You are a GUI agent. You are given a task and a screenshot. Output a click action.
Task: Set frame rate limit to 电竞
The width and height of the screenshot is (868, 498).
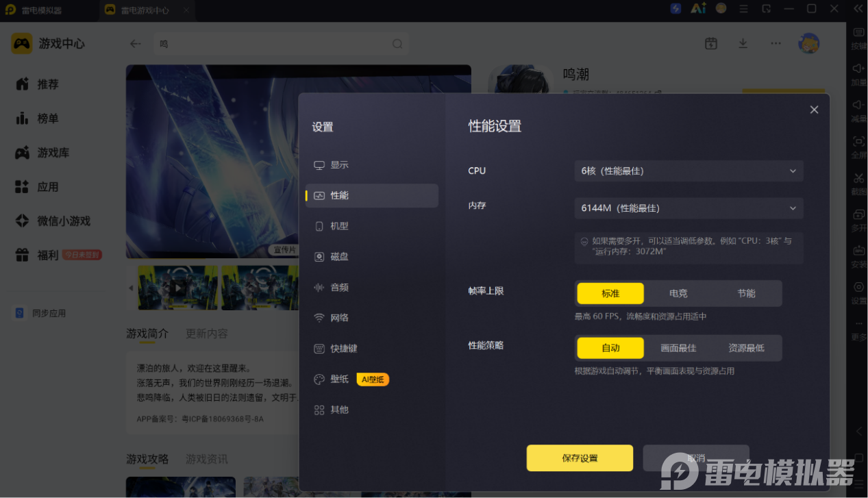point(678,293)
